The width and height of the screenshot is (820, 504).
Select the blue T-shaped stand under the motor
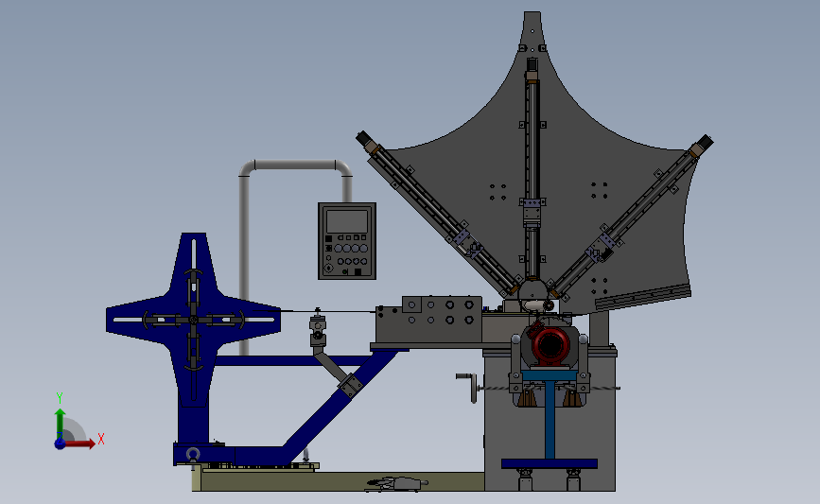coord(550,418)
